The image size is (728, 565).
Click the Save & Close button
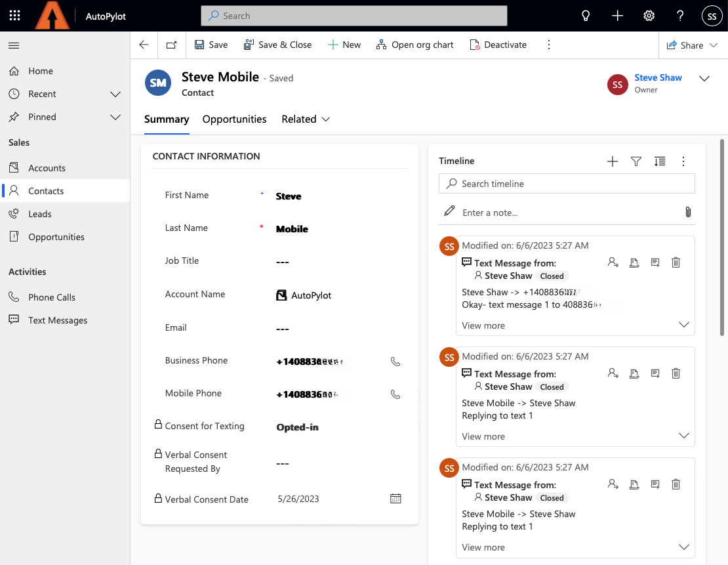pyautogui.click(x=277, y=45)
